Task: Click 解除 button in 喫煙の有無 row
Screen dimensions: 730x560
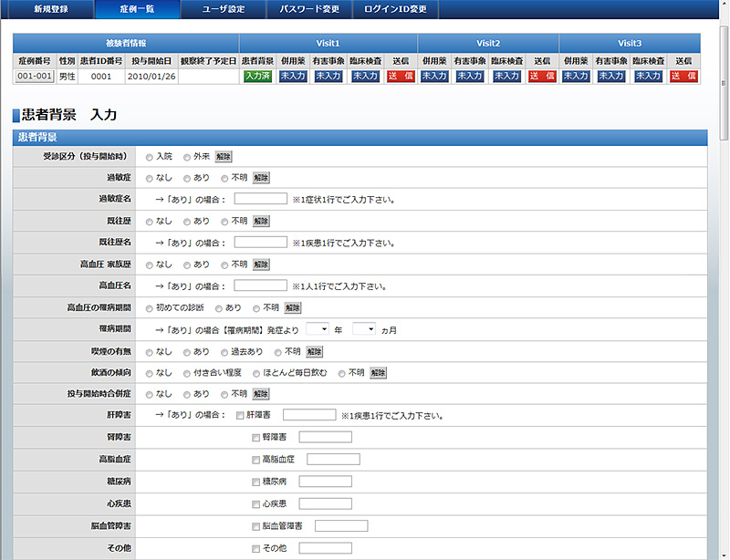Action: point(315,351)
